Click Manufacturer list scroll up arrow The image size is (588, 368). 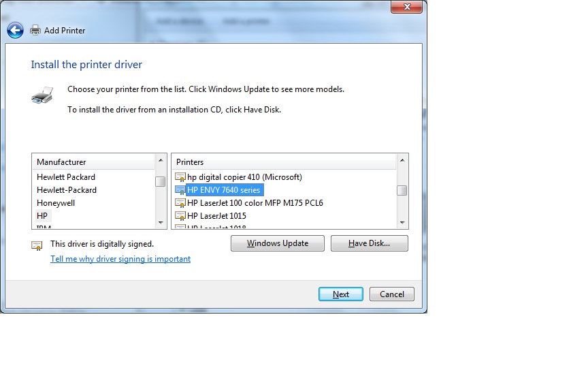pos(161,160)
